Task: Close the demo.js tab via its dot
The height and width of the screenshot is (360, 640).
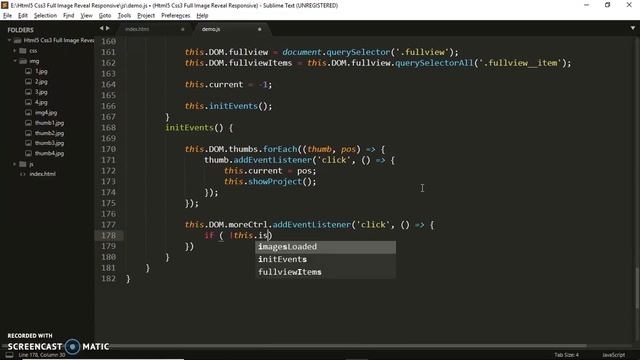Action: click(259, 29)
